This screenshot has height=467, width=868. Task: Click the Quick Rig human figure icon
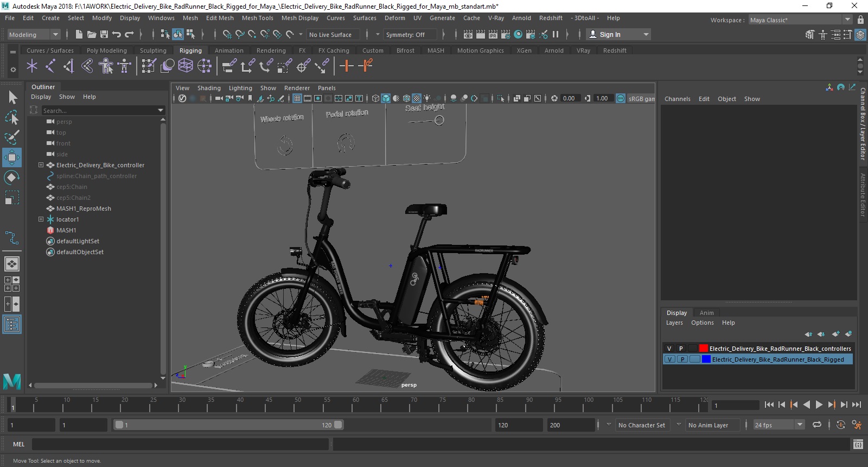[x=106, y=66]
